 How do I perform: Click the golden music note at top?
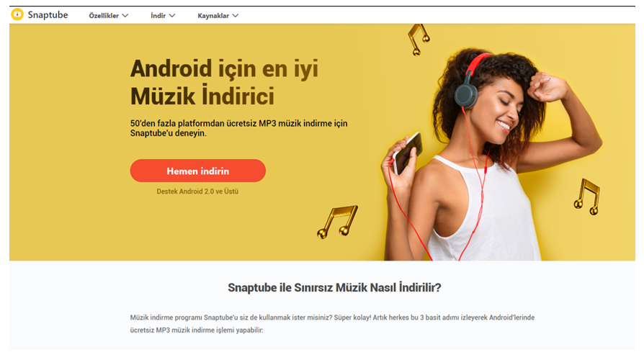(x=419, y=40)
